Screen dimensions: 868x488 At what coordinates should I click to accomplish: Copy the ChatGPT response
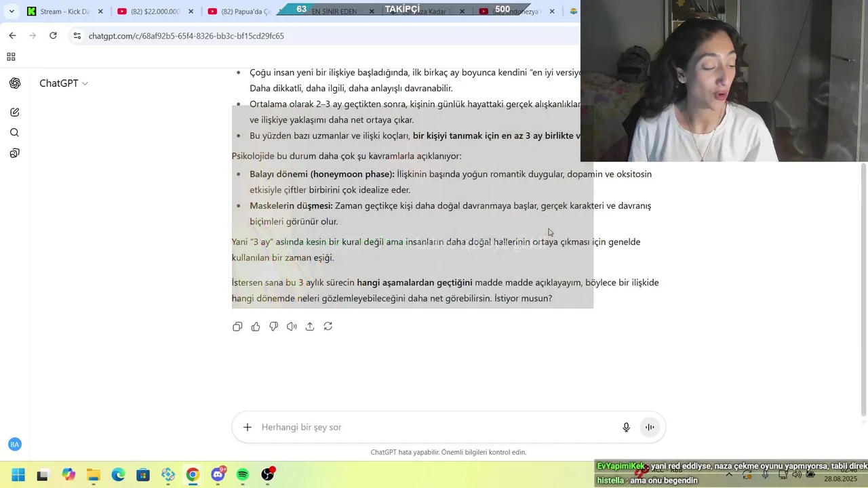[237, 327]
